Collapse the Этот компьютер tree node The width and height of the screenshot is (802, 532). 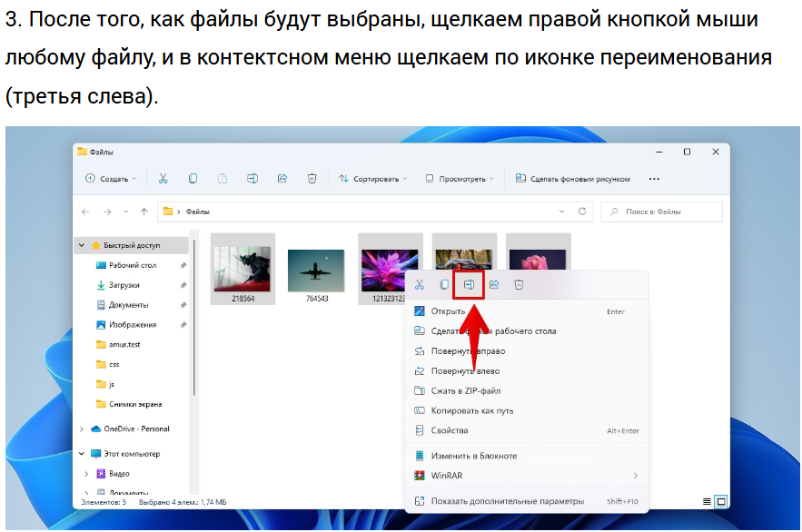click(x=82, y=454)
